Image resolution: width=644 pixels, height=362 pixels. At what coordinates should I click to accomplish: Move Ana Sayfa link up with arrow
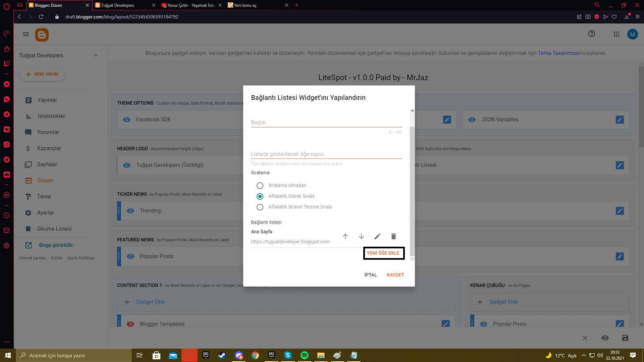click(x=345, y=236)
